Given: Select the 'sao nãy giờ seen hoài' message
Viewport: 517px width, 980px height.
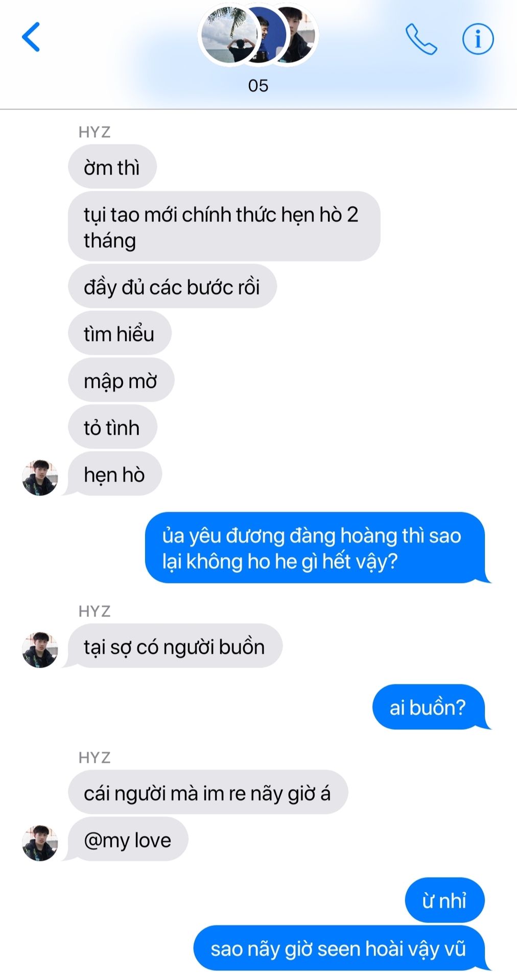Looking at the screenshot, I should pyautogui.click(x=339, y=948).
